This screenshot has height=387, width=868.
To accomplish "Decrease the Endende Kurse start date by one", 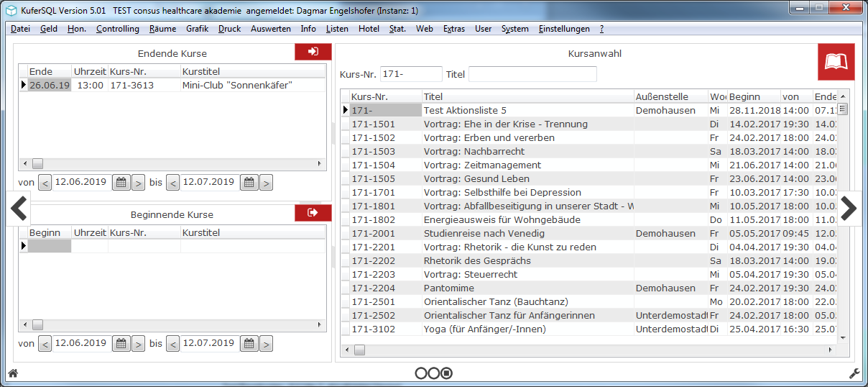I will [x=45, y=183].
